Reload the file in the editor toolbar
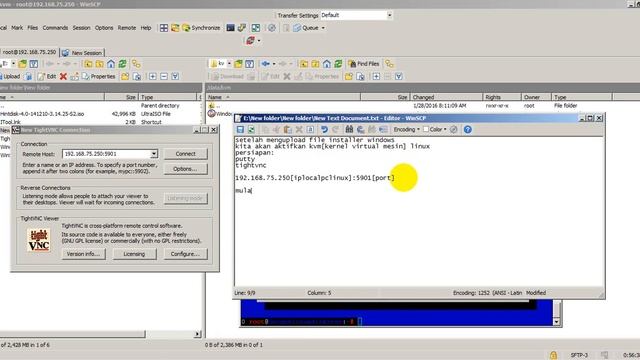 (251, 129)
